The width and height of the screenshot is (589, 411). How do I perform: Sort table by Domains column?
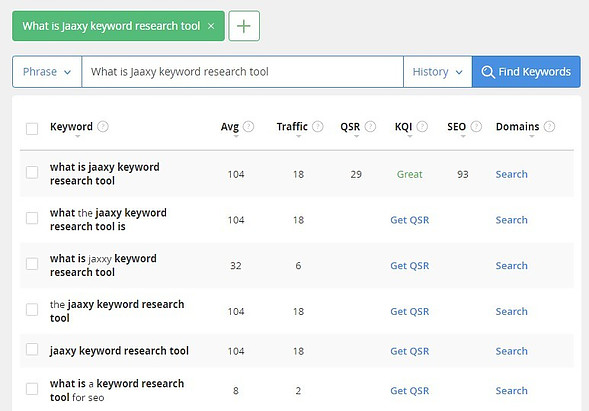click(x=532, y=136)
